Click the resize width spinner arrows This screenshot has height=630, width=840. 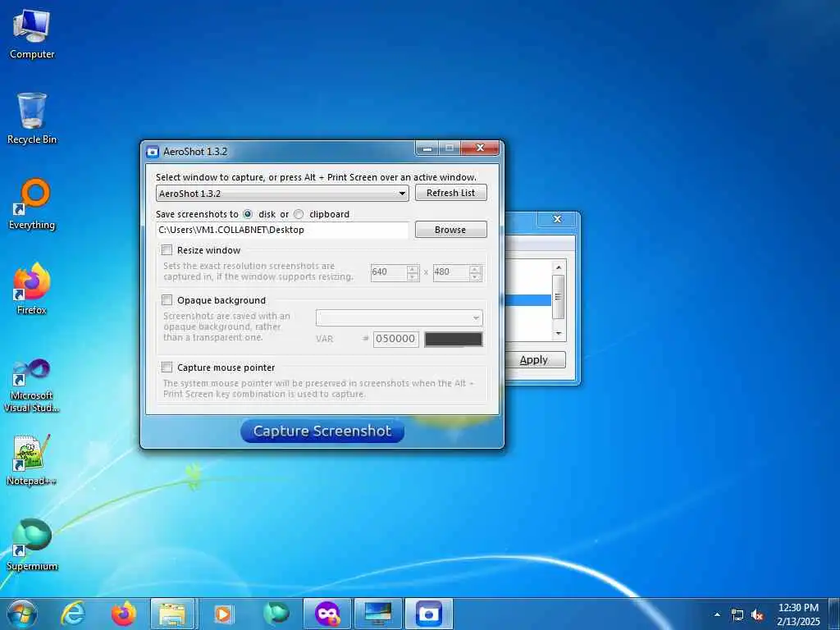coord(413,272)
